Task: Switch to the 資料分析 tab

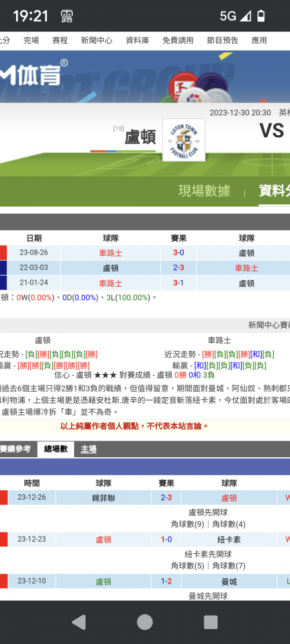Action: pyautogui.click(x=274, y=191)
